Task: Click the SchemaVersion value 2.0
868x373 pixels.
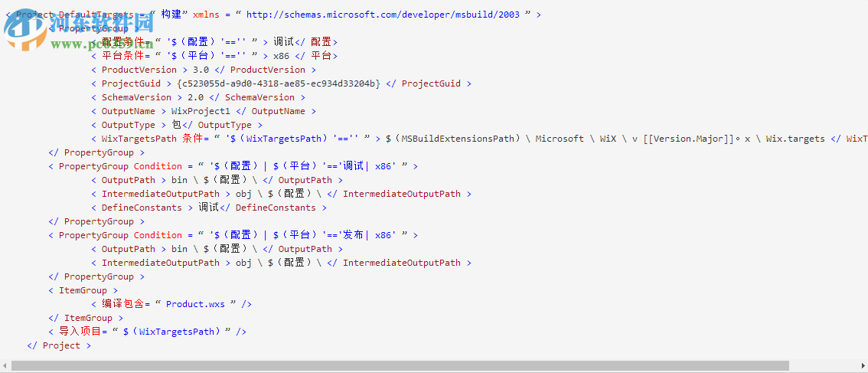Action: coord(196,97)
